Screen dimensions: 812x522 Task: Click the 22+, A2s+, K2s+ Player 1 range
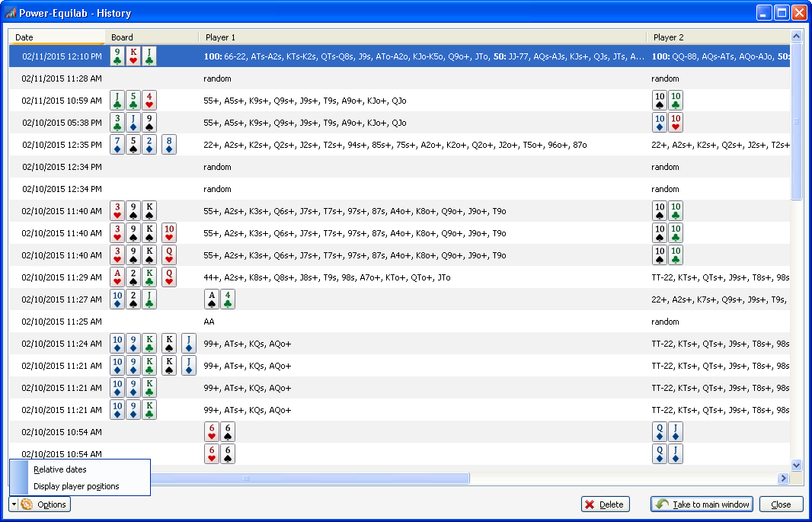point(395,145)
